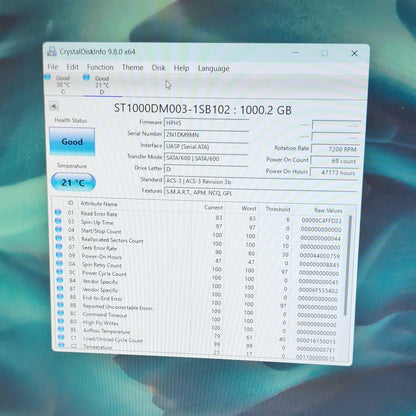Click status icon for Airflow Temperature
416x416 pixels.
tap(61, 329)
